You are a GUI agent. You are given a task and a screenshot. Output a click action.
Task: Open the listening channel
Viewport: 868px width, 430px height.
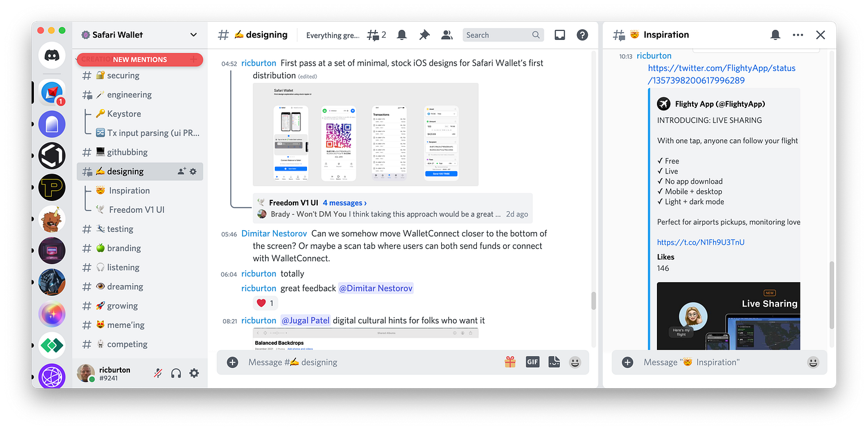pyautogui.click(x=140, y=267)
